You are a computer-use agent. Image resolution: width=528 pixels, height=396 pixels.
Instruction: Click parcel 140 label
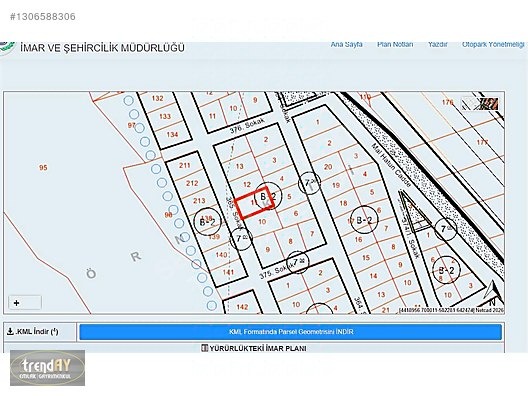(x=221, y=255)
